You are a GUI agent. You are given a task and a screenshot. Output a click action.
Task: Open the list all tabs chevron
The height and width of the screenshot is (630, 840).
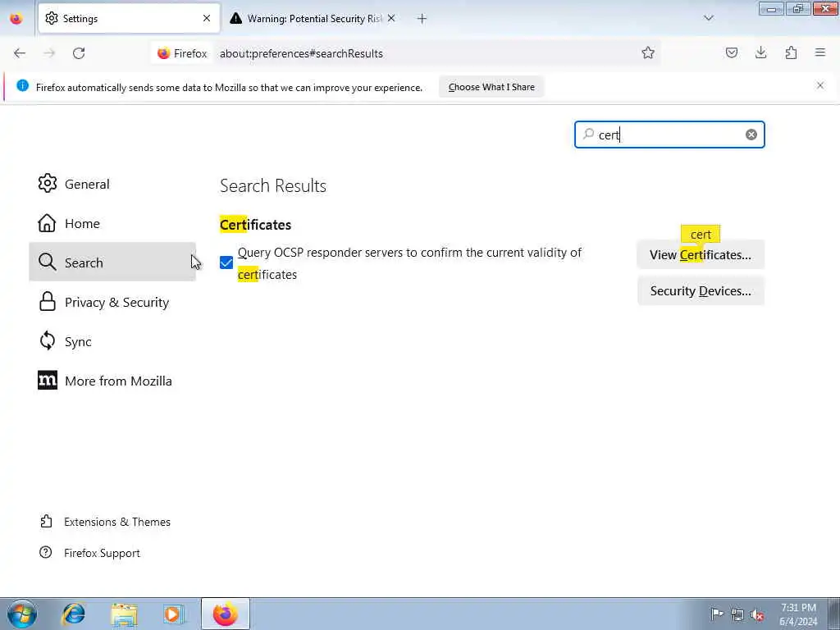(709, 18)
